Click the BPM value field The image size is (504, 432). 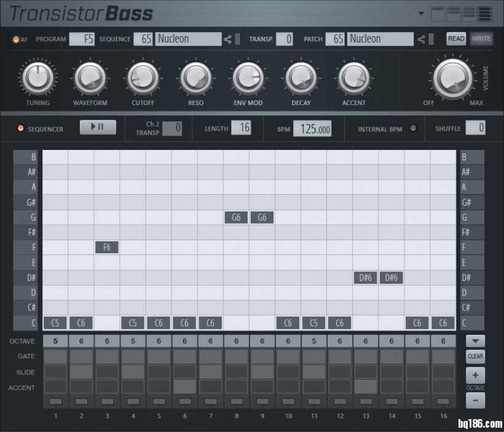tap(312, 129)
